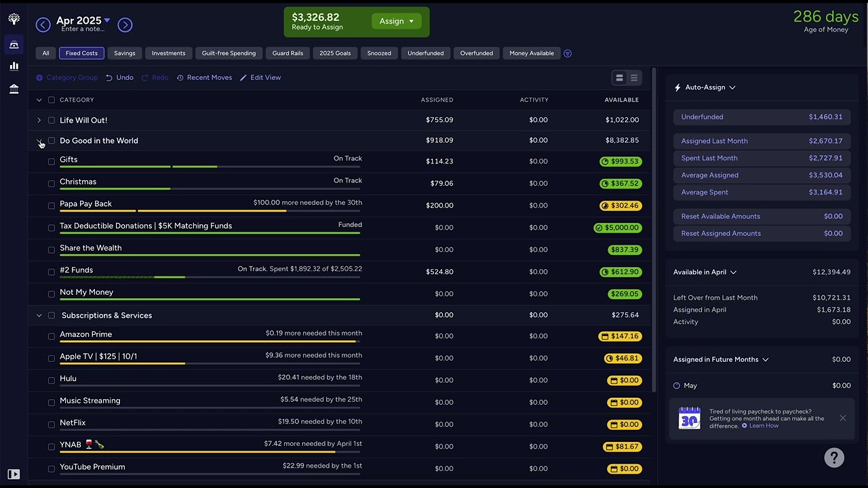Switch to the compact row view icon
This screenshot has height=488, width=868.
click(634, 78)
